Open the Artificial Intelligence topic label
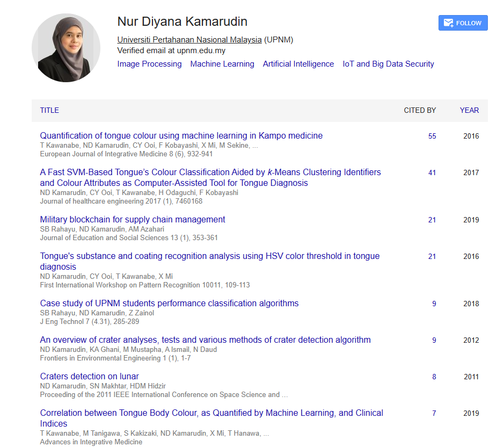This screenshot has width=504, height=447. (x=298, y=63)
